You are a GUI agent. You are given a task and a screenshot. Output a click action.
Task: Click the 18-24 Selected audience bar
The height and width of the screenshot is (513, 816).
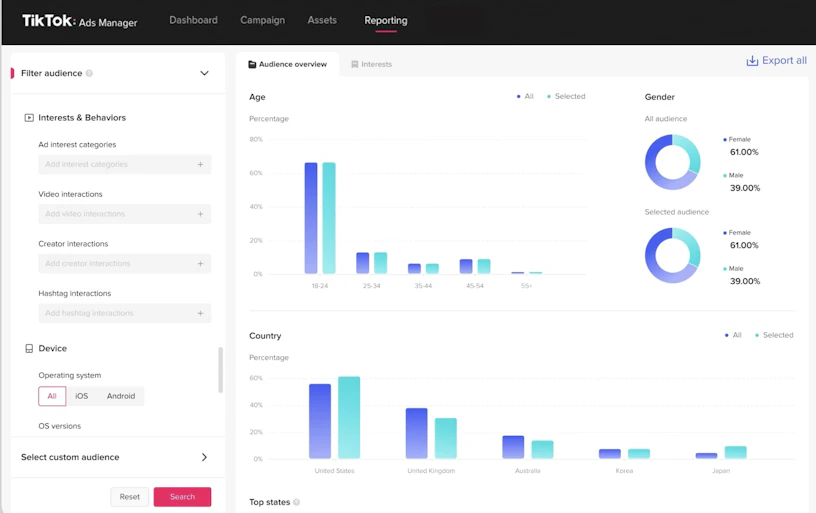point(329,218)
